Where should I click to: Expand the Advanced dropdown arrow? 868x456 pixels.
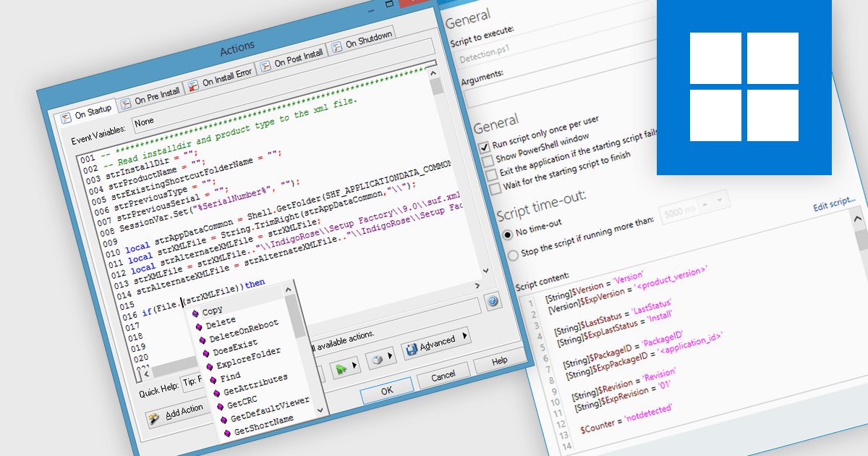pyautogui.click(x=464, y=336)
